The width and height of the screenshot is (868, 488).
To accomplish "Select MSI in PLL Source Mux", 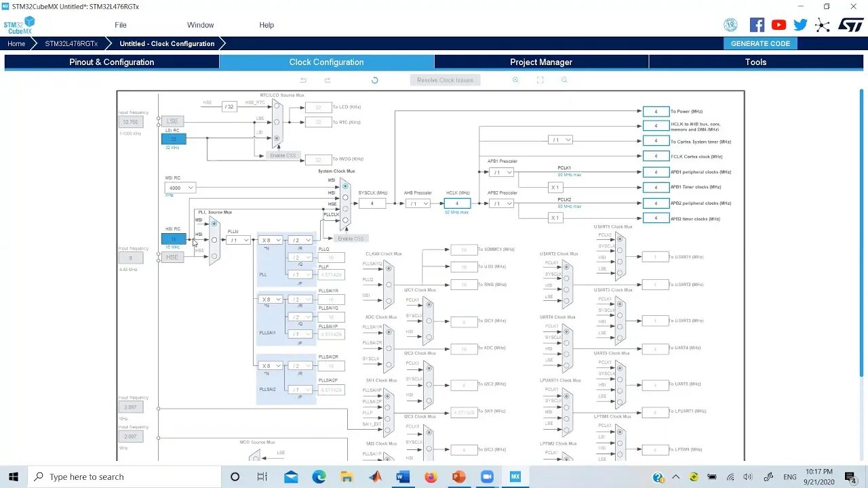I will 214,224.
